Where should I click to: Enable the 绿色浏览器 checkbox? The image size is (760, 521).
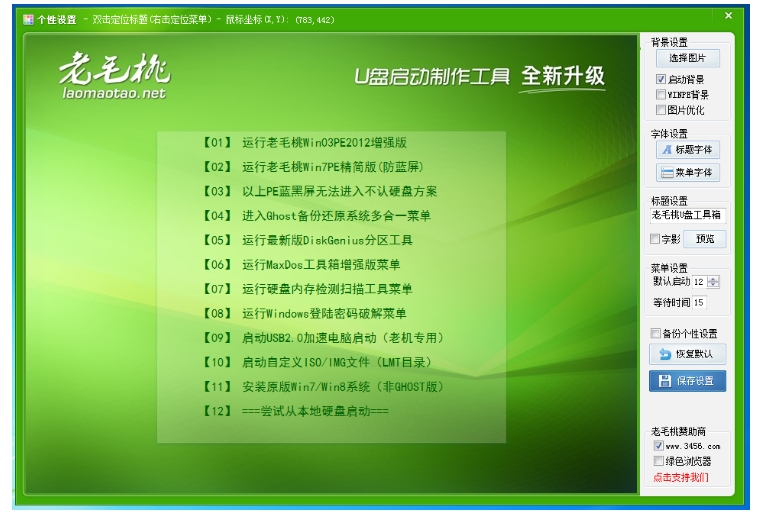(x=658, y=461)
